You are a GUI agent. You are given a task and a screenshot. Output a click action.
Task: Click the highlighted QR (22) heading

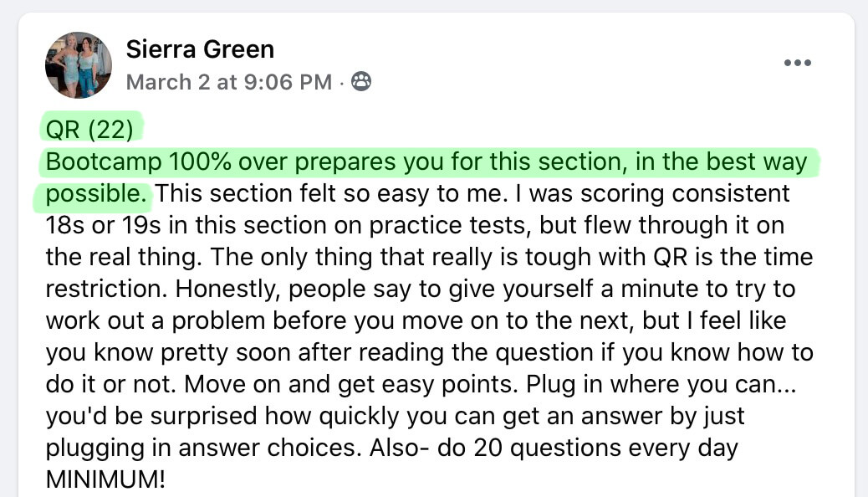89,130
